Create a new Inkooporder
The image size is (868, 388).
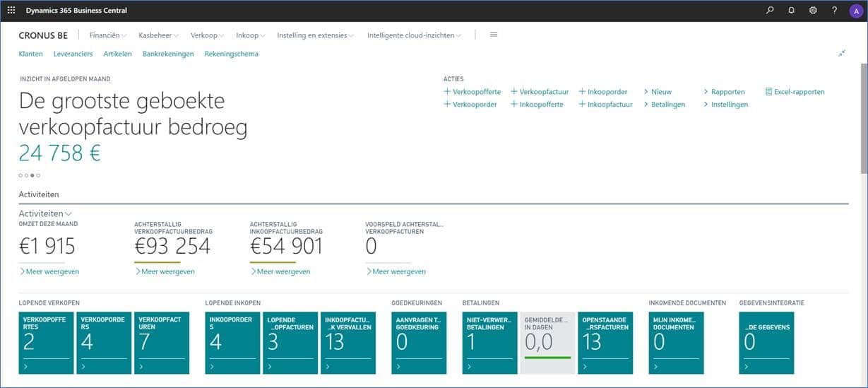602,92
